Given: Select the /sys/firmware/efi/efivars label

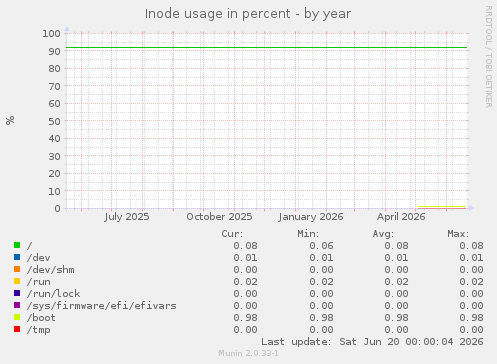Looking at the screenshot, I should [102, 306].
